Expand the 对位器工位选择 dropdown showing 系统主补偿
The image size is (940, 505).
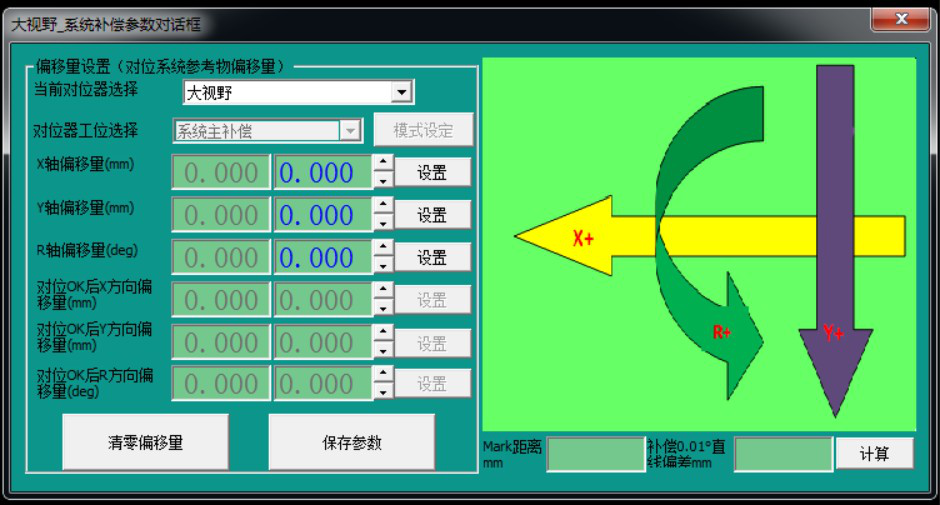pos(350,130)
